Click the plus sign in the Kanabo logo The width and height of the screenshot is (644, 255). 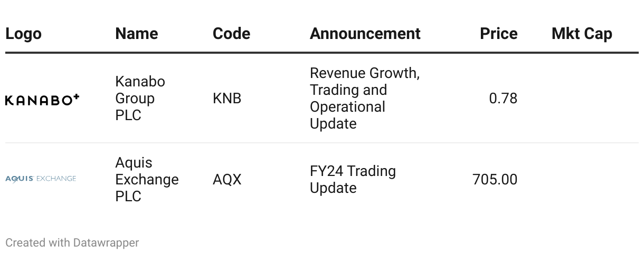coord(76,97)
